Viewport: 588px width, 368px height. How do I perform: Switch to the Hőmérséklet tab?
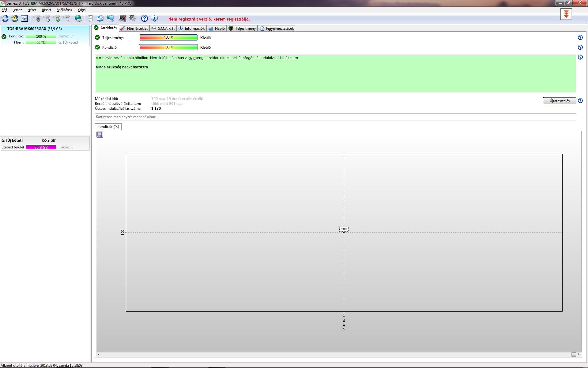click(x=134, y=28)
